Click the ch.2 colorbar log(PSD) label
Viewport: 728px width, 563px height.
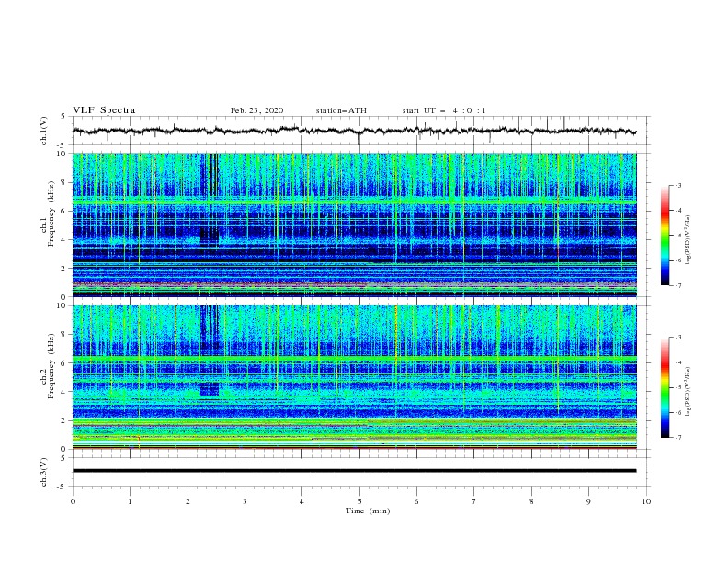click(x=688, y=392)
